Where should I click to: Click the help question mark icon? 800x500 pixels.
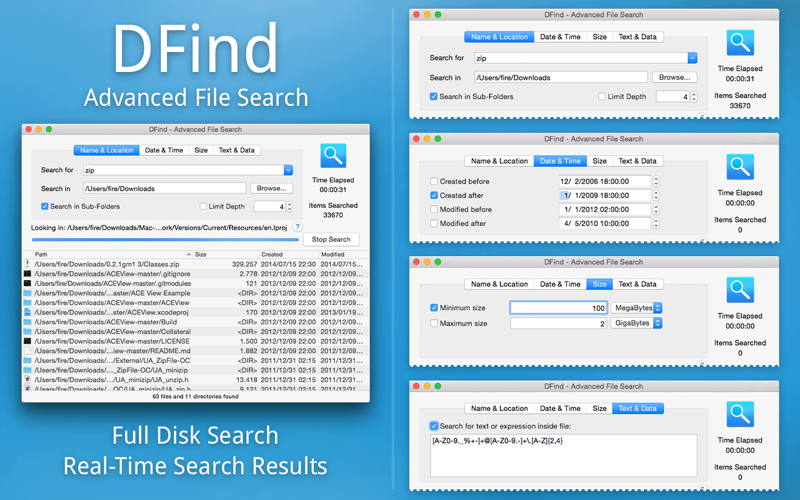click(x=297, y=227)
